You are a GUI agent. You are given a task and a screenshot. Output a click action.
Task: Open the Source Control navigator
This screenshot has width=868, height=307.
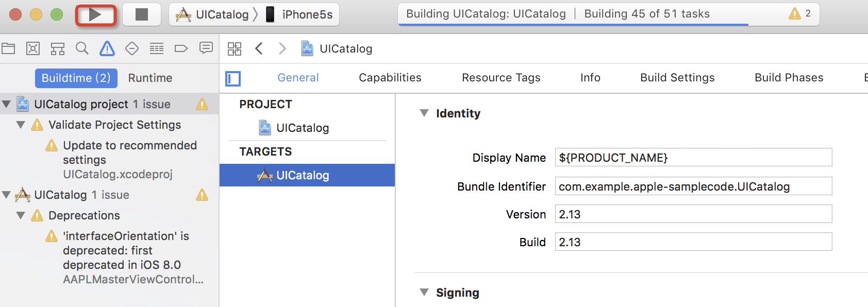(33, 49)
